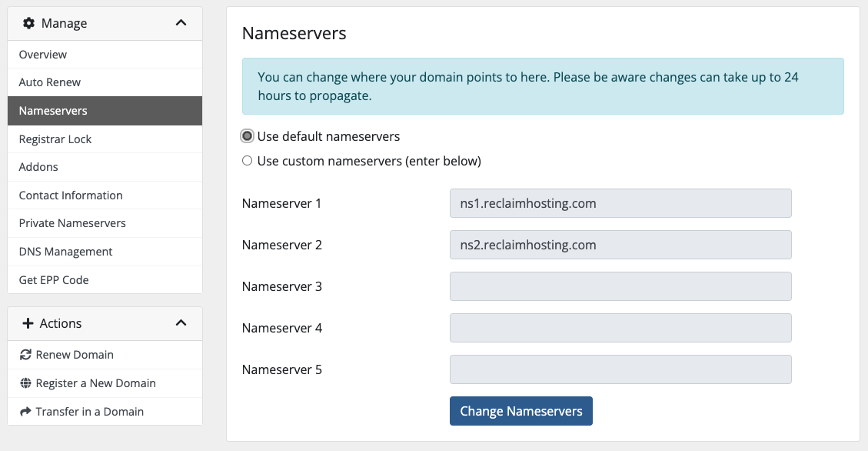868x451 pixels.
Task: Click the Use custom nameservers label text
Action: pos(369,161)
